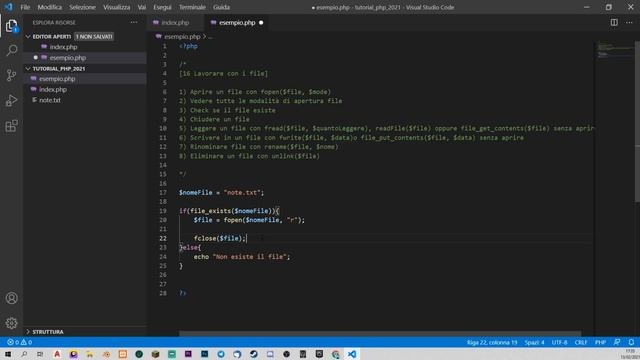The height and width of the screenshot is (360, 640).
Task: Select index.php in open editors list
Action: pyautogui.click(x=85, y=47)
